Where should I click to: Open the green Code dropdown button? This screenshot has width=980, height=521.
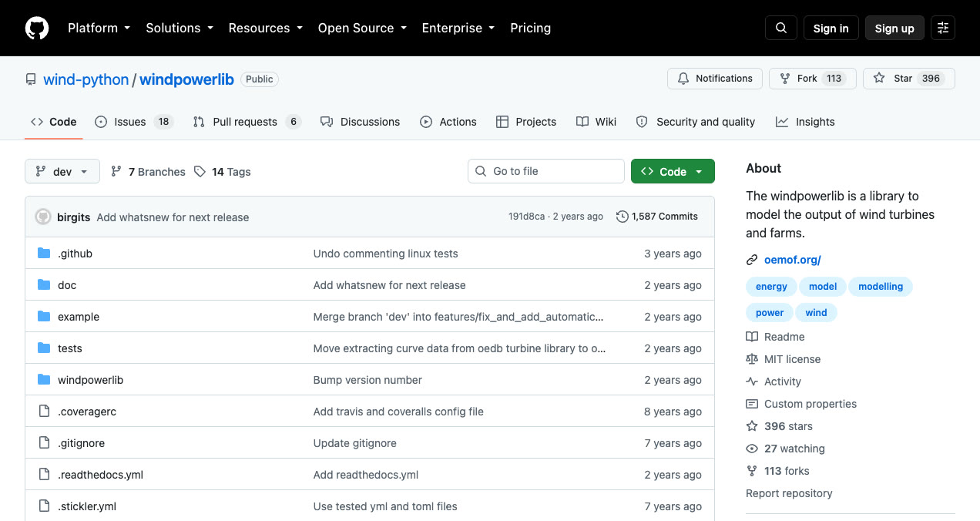pyautogui.click(x=673, y=171)
